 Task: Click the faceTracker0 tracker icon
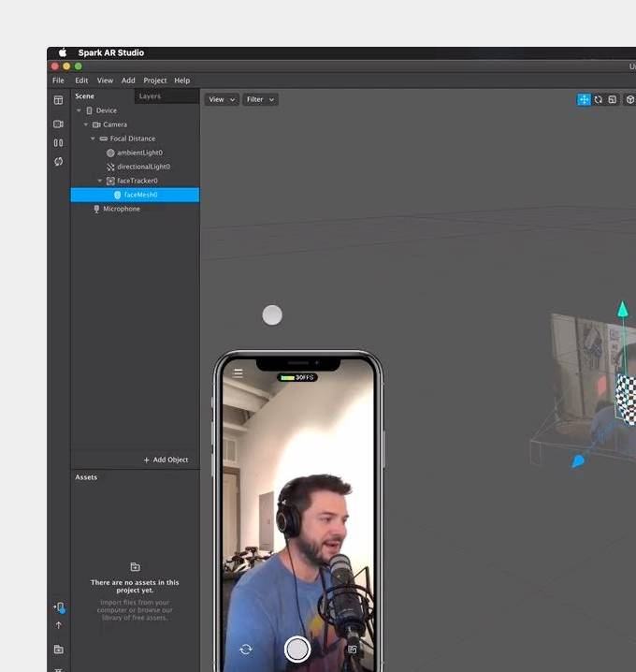point(110,181)
